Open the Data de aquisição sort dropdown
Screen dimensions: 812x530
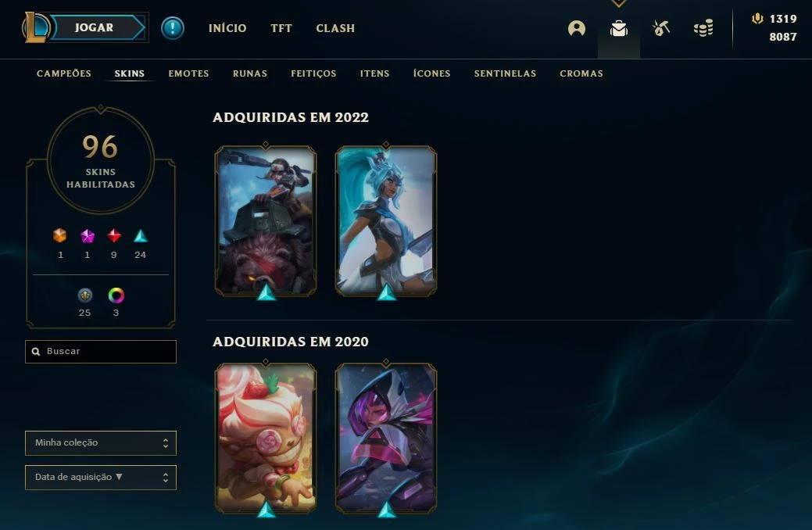[x=101, y=477]
